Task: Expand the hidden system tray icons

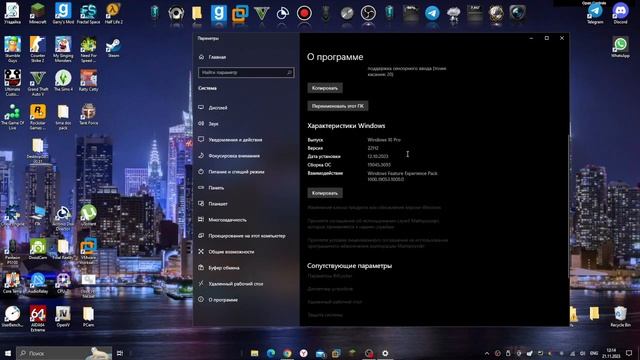Action: (x=487, y=353)
